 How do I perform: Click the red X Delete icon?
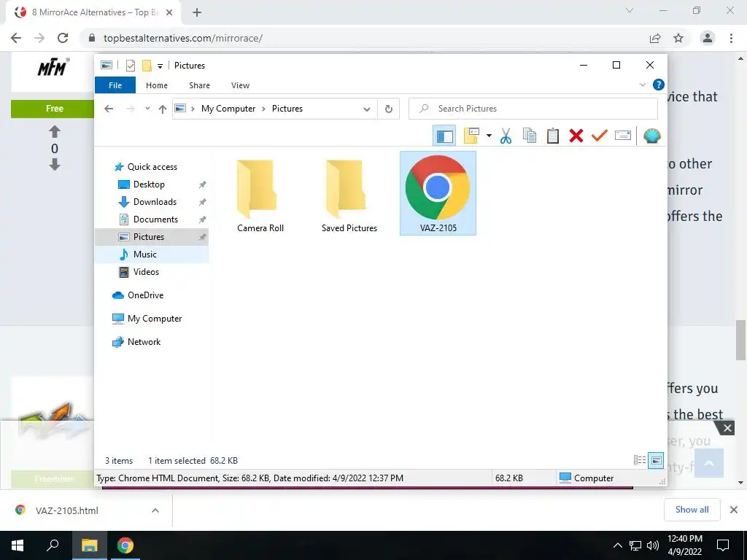click(576, 136)
